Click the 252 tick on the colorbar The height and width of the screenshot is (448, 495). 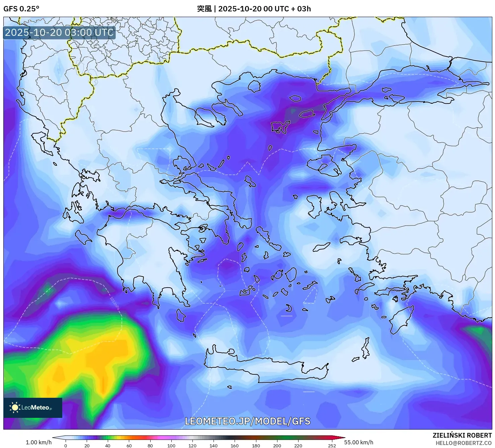332,445
